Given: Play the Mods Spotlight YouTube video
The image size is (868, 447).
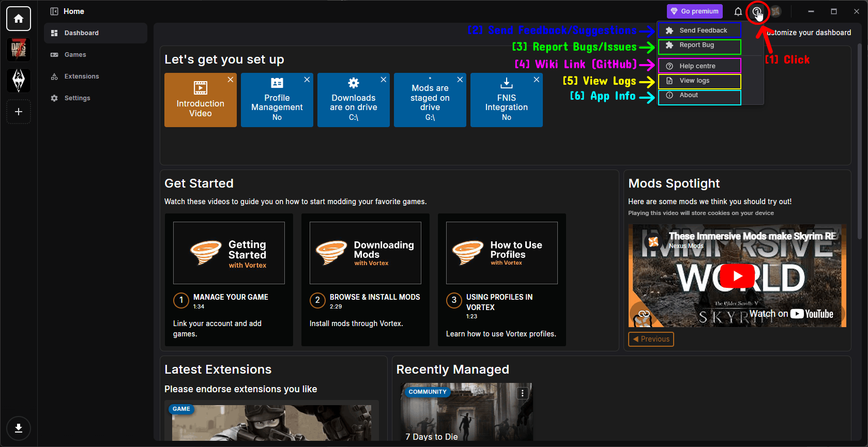Looking at the screenshot, I should tap(737, 276).
